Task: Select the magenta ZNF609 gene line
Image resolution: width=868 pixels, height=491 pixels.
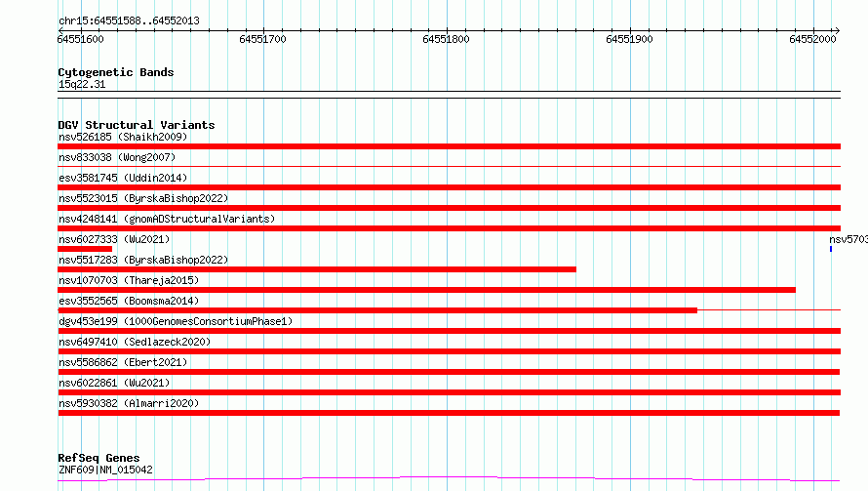Action: [x=449, y=478]
